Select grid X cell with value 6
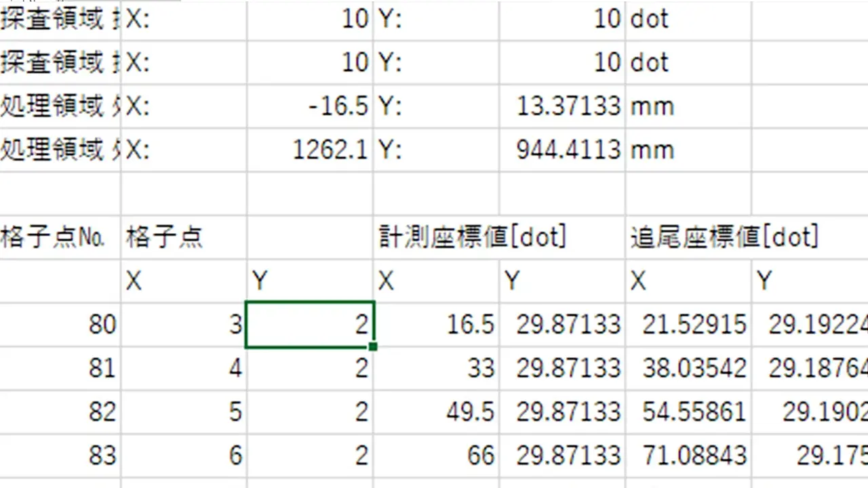The height and width of the screenshot is (488, 868). pyautogui.click(x=184, y=455)
